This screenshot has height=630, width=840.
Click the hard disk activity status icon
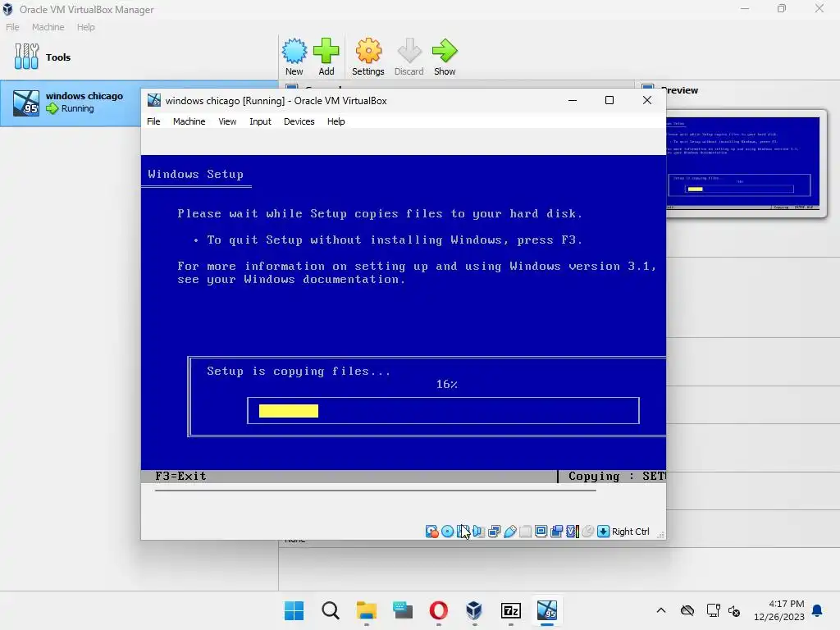pos(431,532)
